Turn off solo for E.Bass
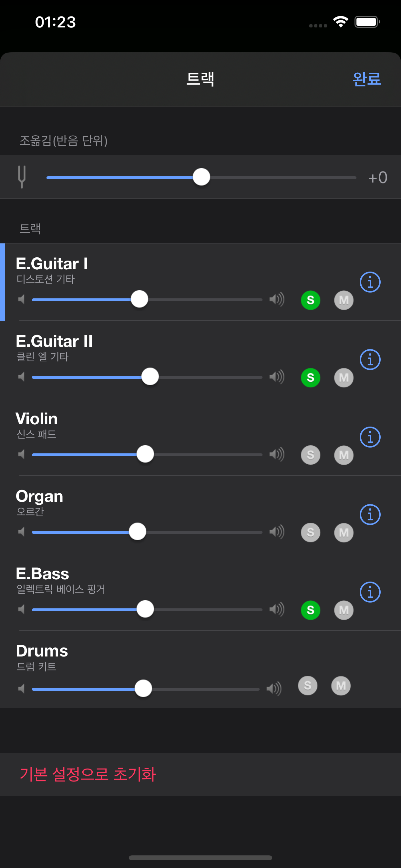This screenshot has height=868, width=401. tap(310, 610)
